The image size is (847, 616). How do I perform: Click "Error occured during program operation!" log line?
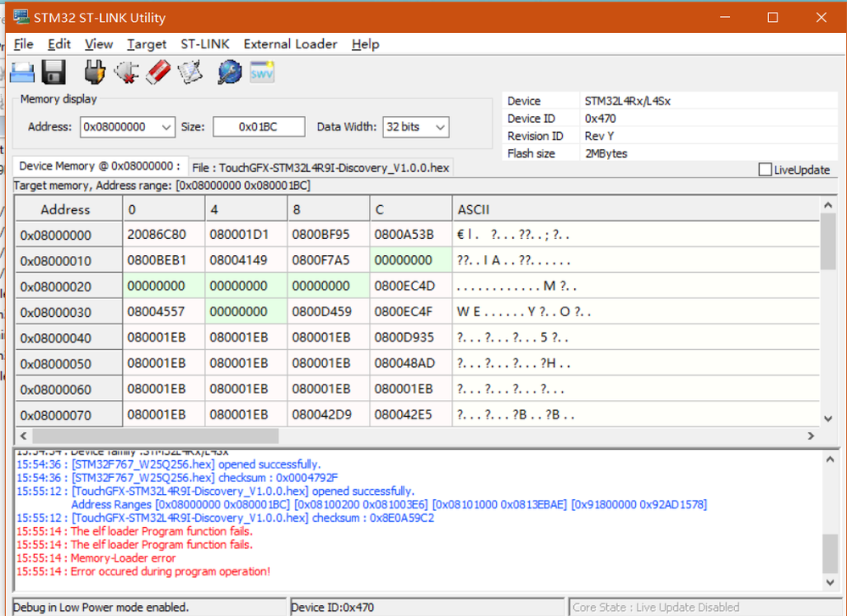(143, 572)
